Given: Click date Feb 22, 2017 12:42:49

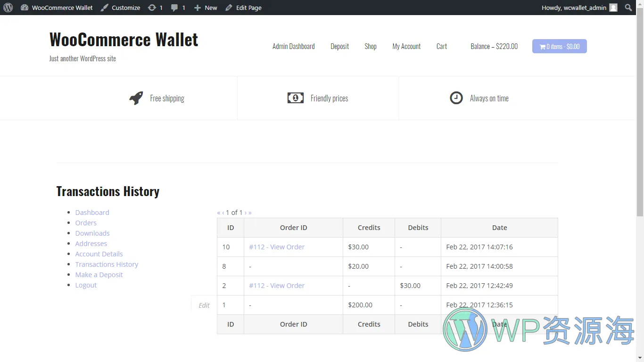Looking at the screenshot, I should point(479,286).
